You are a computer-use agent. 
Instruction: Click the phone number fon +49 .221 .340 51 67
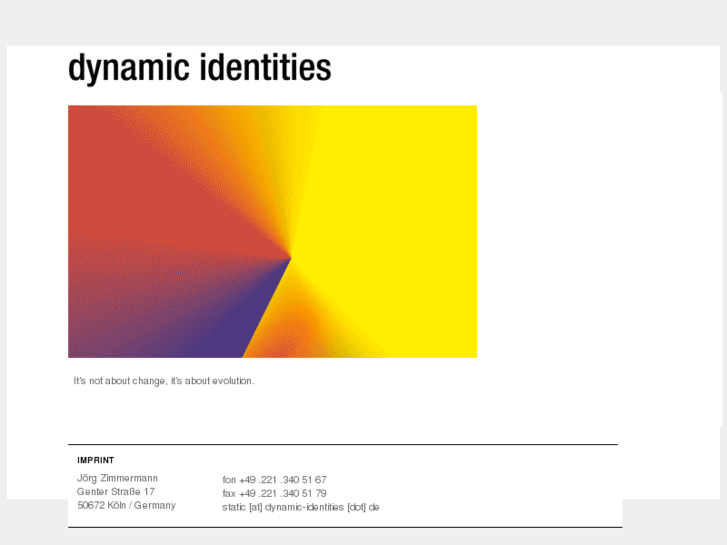click(274, 480)
